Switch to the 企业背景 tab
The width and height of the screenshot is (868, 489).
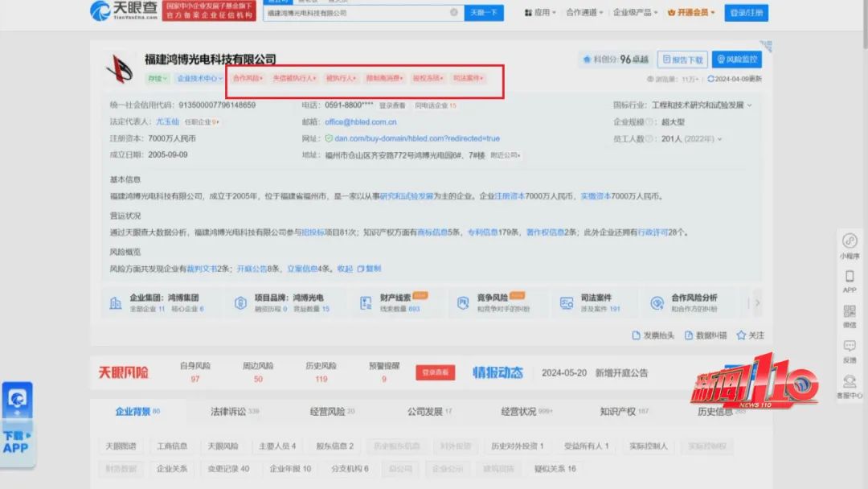[x=137, y=412]
